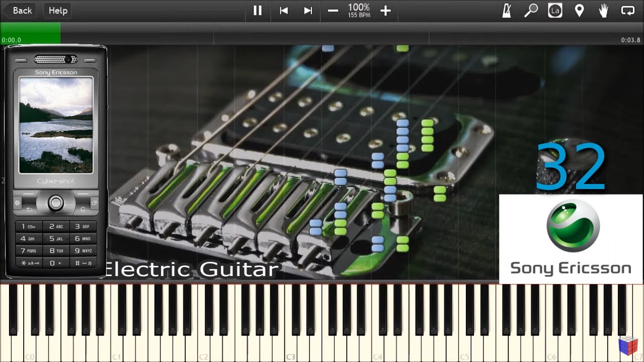Viewport: 644px width, 362px height.
Task: Open the zoom magnifier tool
Action: (531, 11)
